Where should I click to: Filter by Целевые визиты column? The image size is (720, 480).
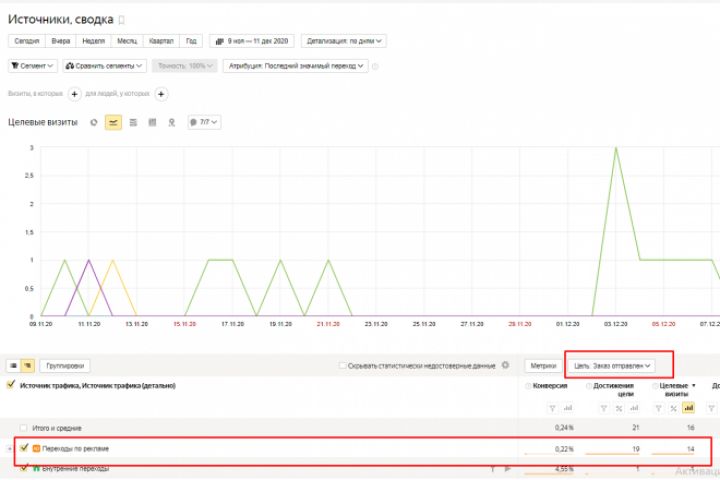[658, 408]
